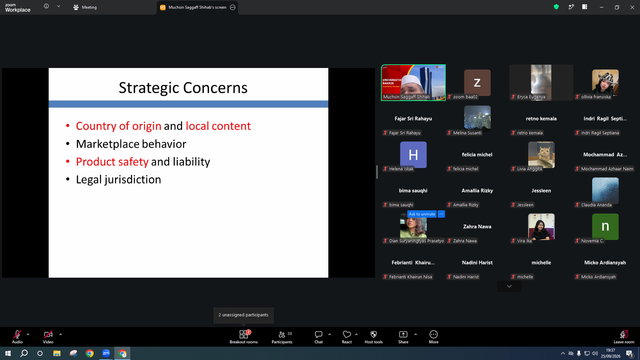Select Livia Anggita's cat avatar tile
Image resolution: width=640 pixels, height=360 pixels.
coord(541,155)
